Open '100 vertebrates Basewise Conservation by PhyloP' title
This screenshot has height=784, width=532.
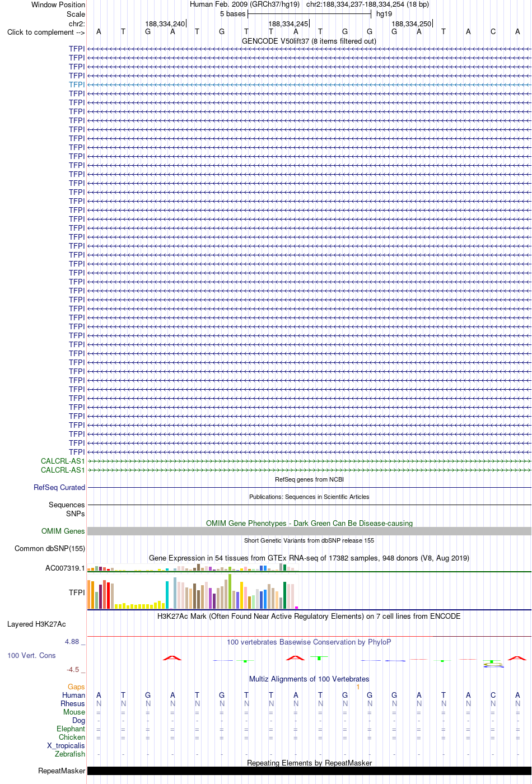(x=309, y=642)
